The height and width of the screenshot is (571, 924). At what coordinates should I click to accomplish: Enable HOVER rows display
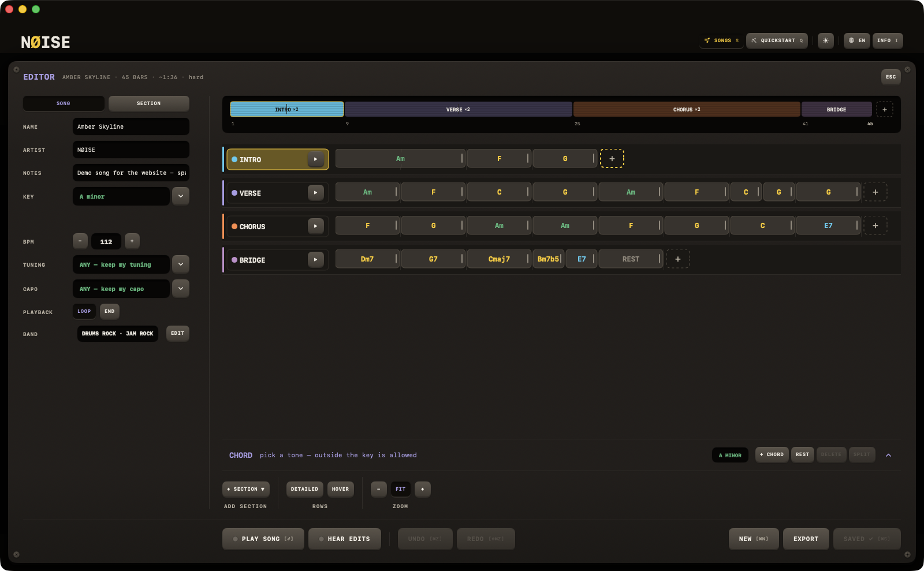[341, 489]
